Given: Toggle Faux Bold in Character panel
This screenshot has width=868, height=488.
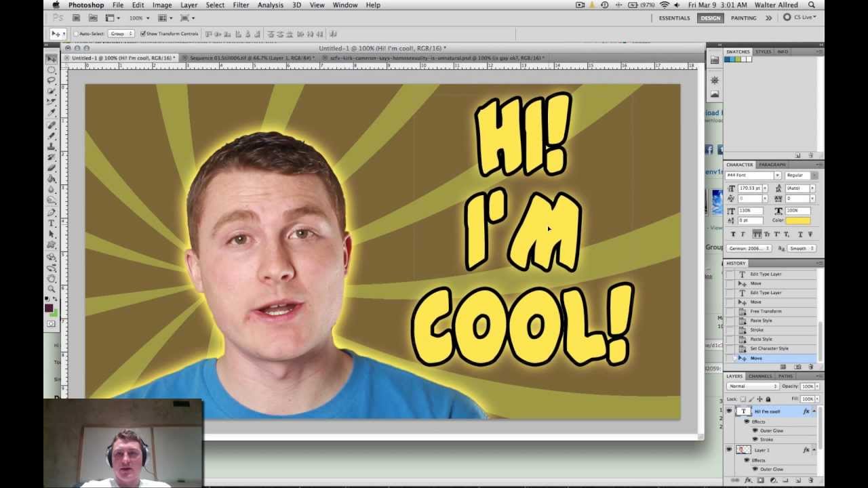Looking at the screenshot, I should click(732, 234).
